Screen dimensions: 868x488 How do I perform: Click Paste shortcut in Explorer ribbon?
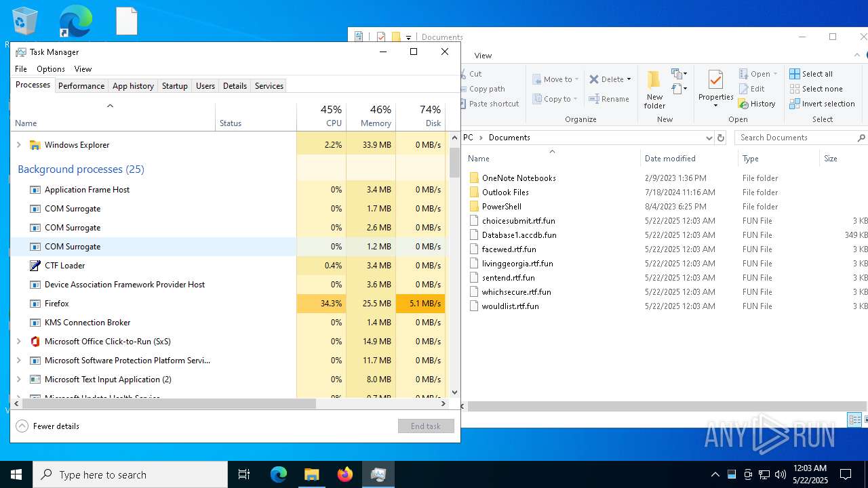(488, 104)
